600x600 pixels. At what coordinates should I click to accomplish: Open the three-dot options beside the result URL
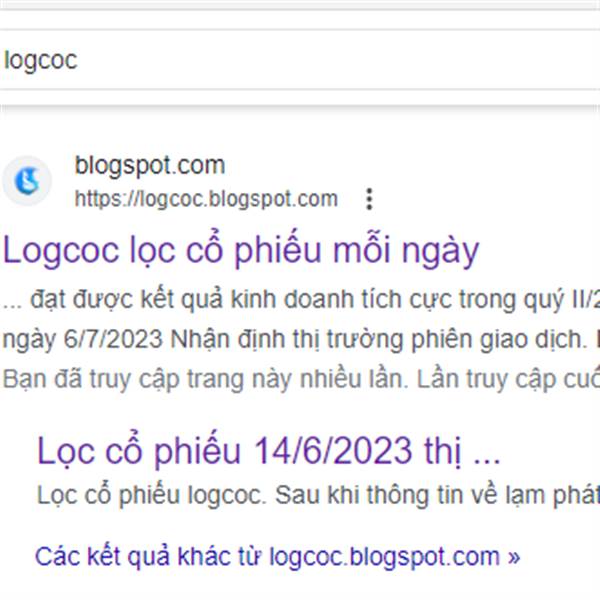(369, 199)
